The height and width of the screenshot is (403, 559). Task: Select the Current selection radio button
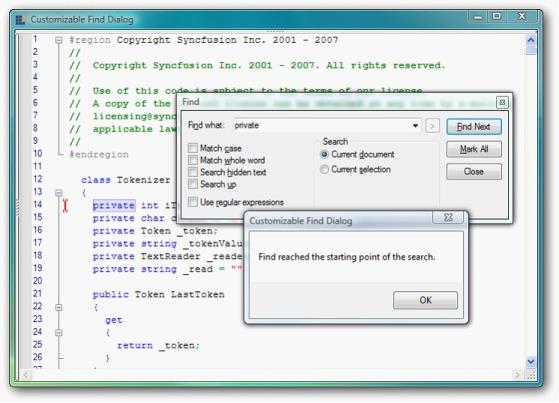[324, 169]
